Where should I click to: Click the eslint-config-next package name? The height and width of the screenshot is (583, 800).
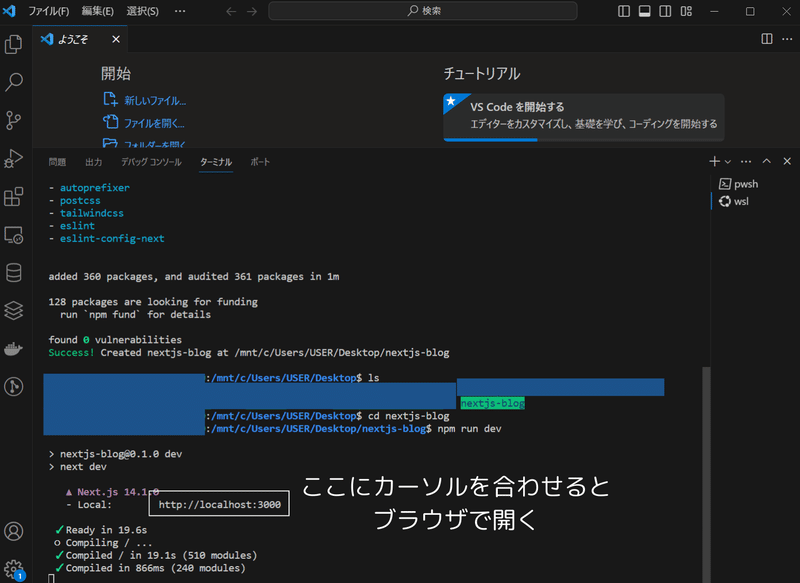(x=112, y=238)
